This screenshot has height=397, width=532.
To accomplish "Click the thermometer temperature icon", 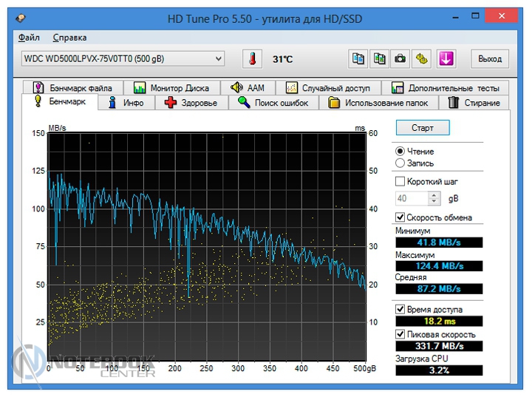I will tap(253, 58).
